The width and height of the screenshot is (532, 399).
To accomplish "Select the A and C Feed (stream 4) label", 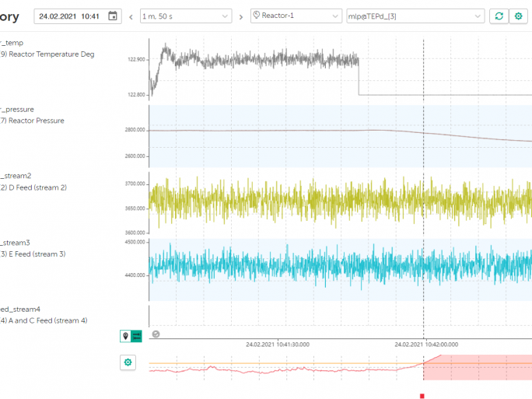I will [48, 320].
